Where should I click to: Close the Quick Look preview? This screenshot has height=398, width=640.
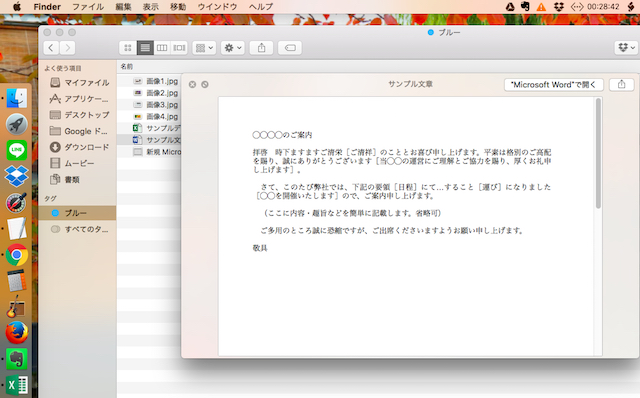point(192,84)
